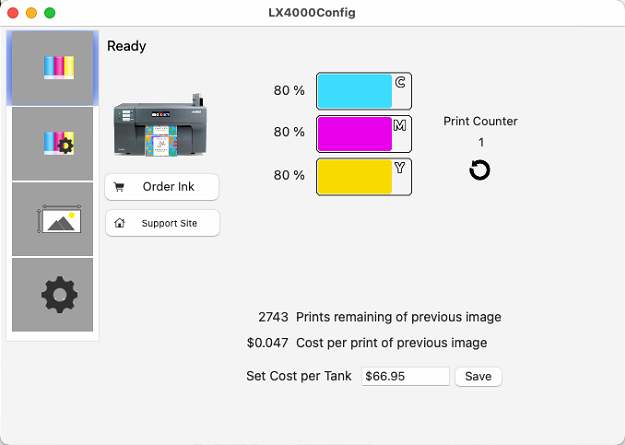Click the Order Ink button
This screenshot has width=625, height=445.
(x=162, y=187)
